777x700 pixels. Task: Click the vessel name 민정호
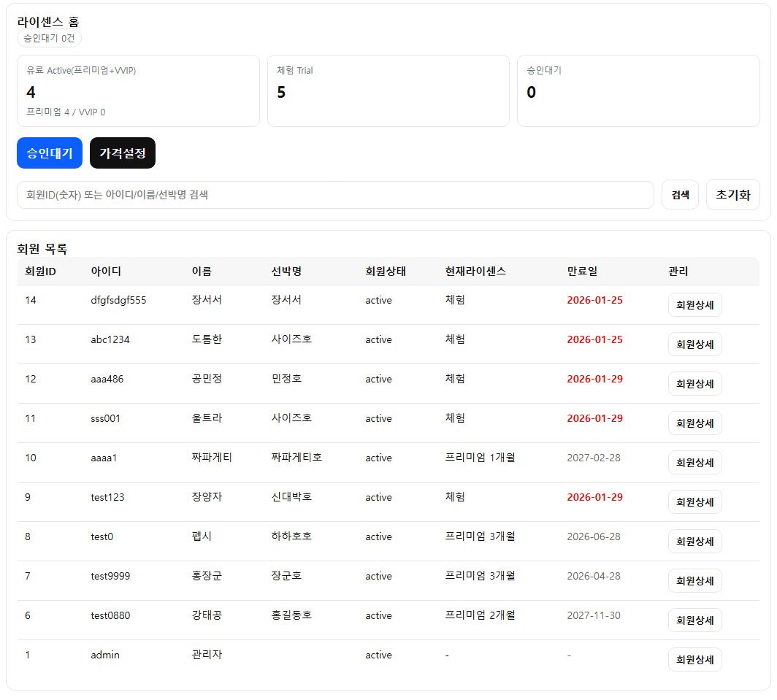click(x=286, y=379)
